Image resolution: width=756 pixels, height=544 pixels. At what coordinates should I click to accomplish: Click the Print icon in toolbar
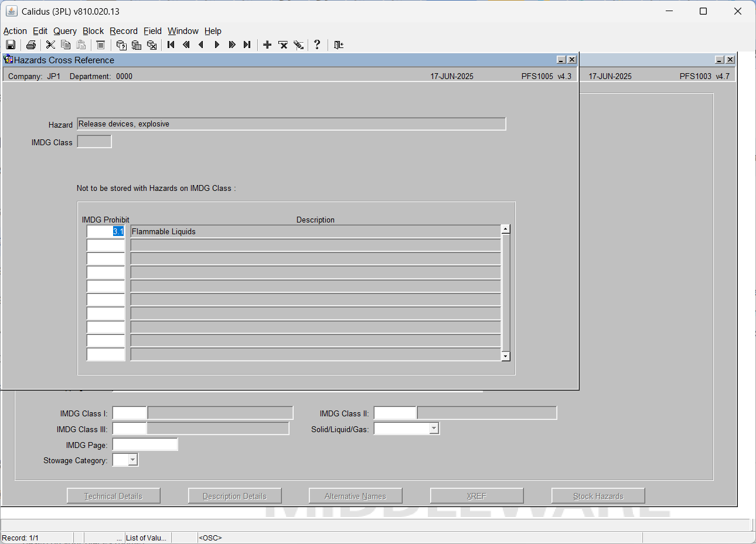tap(31, 45)
